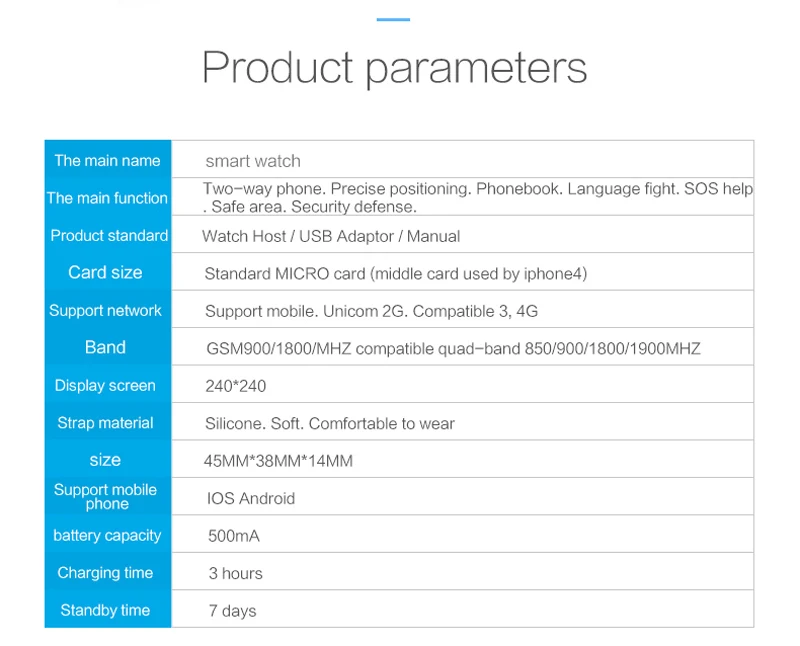
Task: Select the 'Product standard' label cell
Action: (108, 235)
